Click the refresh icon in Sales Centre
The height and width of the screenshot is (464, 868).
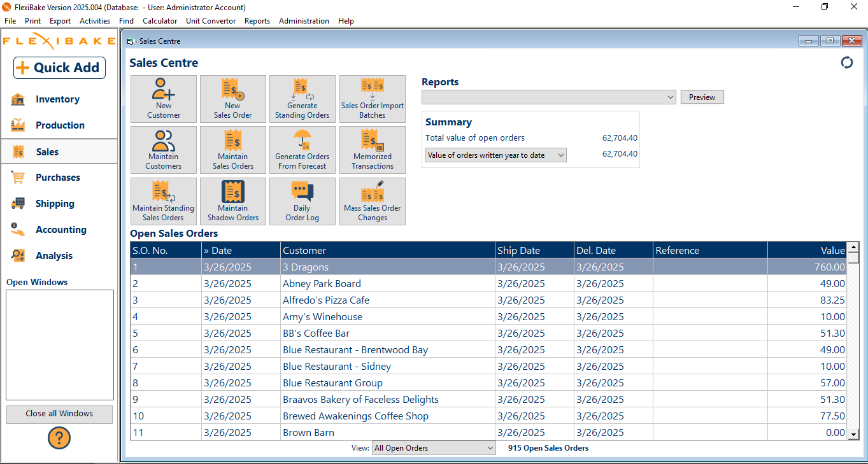point(847,62)
